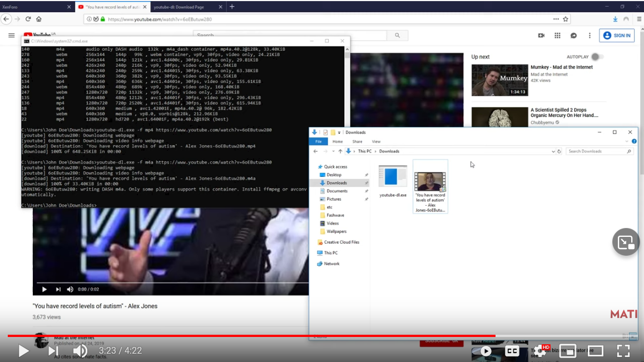Image resolution: width=644 pixels, height=362 pixels.
Task: Open YouTube guide hamburger menu
Action: click(12, 36)
